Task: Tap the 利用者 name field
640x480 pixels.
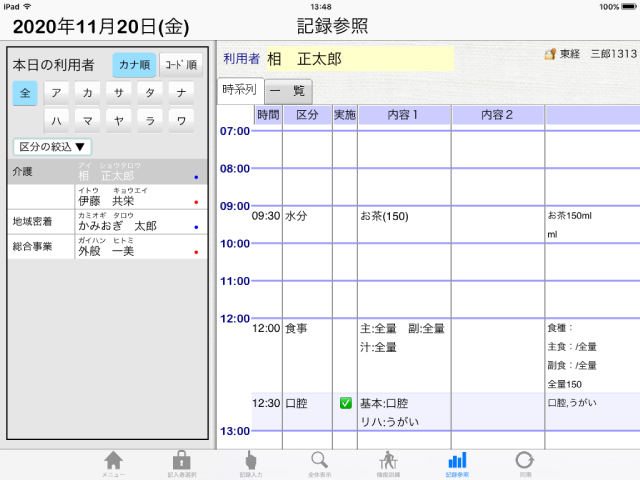Action: click(x=359, y=59)
